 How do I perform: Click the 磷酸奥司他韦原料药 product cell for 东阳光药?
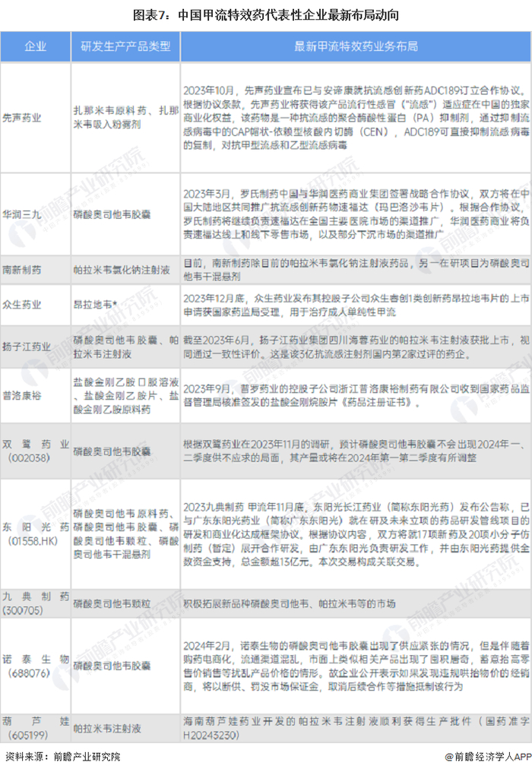tap(125, 533)
